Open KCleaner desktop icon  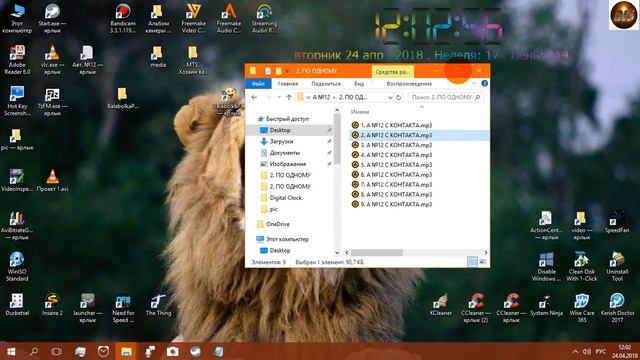point(440,304)
